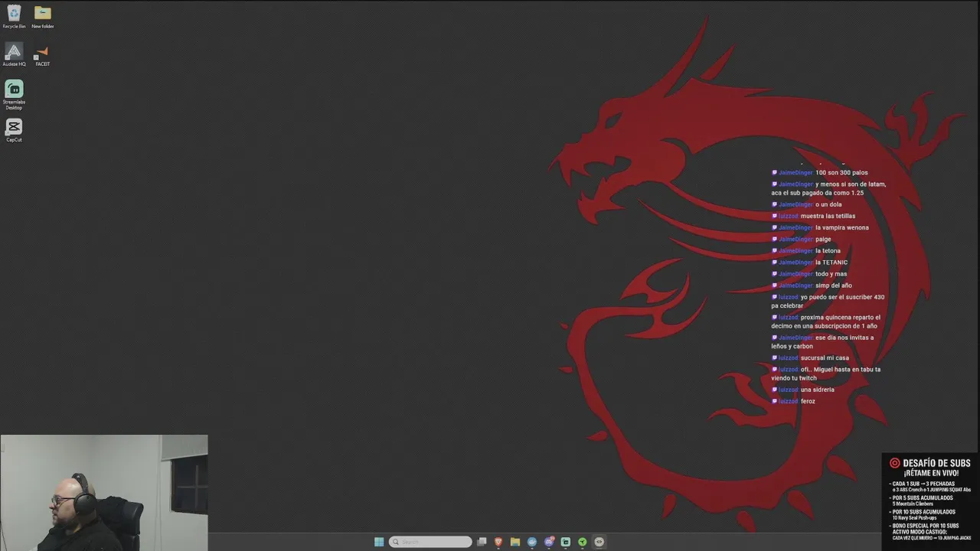Switch to Streamlabs in the taskbar
Viewport: 980px width, 551px height.
point(566,542)
